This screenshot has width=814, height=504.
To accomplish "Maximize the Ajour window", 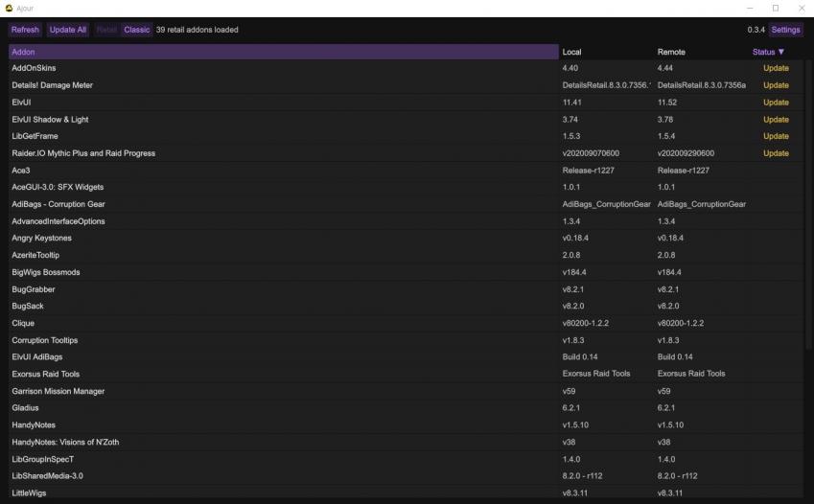I will point(776,9).
